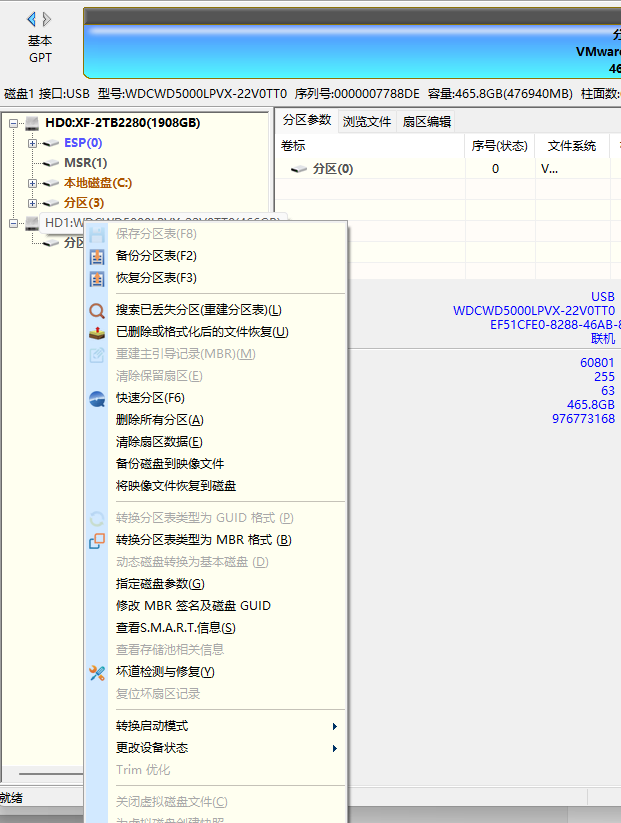Expand the 本地磁盘(C:) tree node
The image size is (621, 823).
click(32, 183)
